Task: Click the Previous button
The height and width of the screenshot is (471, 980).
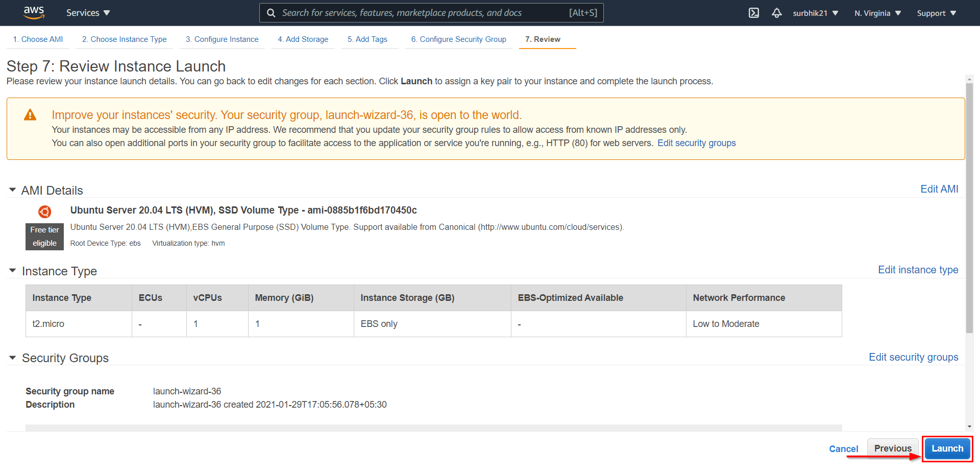Action: 892,448
